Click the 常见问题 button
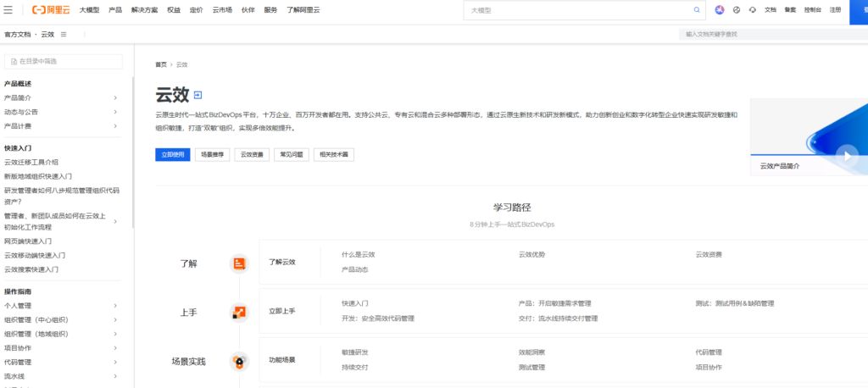The image size is (868, 388). 292,155
